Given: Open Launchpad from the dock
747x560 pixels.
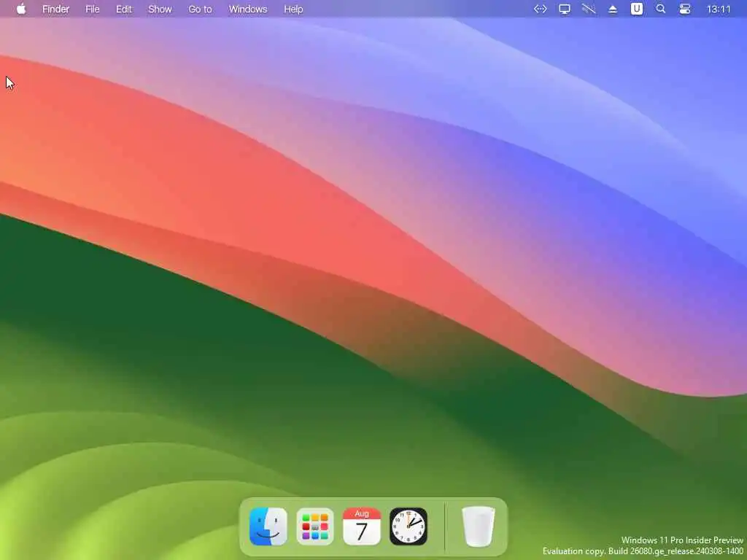Looking at the screenshot, I should tap(315, 526).
